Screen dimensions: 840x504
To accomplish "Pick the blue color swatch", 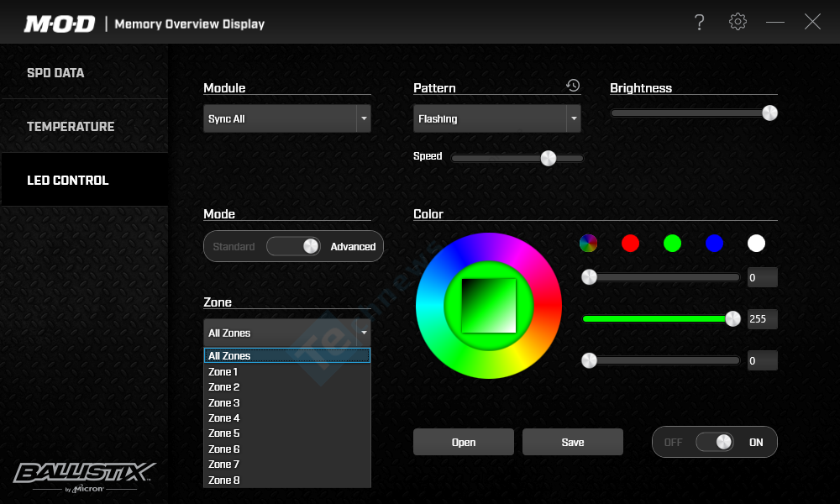I will click(x=714, y=243).
